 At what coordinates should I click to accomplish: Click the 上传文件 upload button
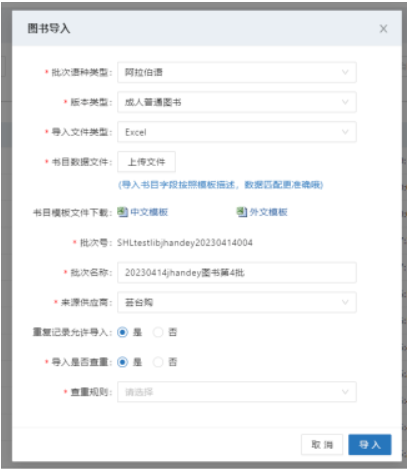point(146,162)
